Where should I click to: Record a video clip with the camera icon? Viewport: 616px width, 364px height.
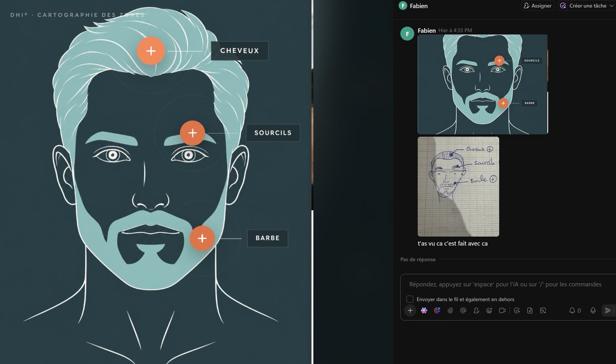[x=503, y=310]
